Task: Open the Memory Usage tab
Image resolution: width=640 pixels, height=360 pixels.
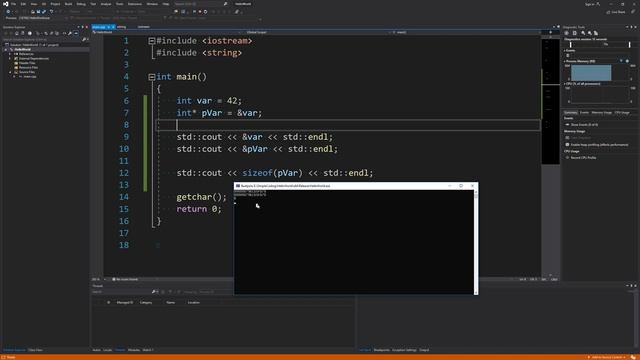Action: [602, 113]
